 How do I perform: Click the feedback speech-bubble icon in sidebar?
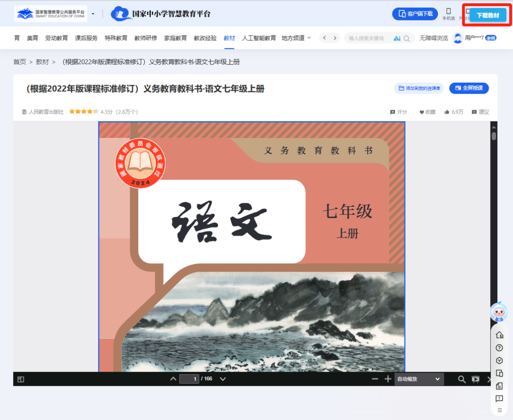click(499, 399)
